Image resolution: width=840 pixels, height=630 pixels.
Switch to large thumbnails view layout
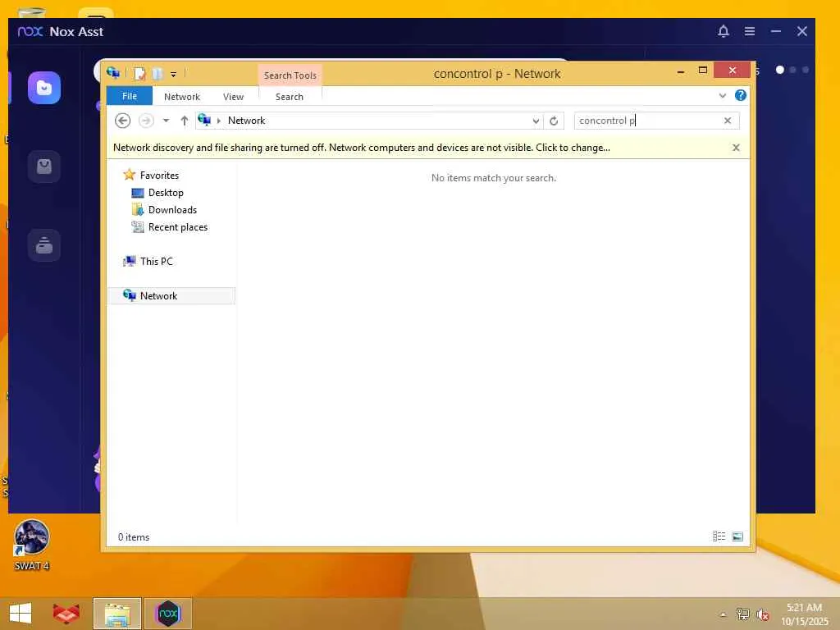(x=737, y=536)
